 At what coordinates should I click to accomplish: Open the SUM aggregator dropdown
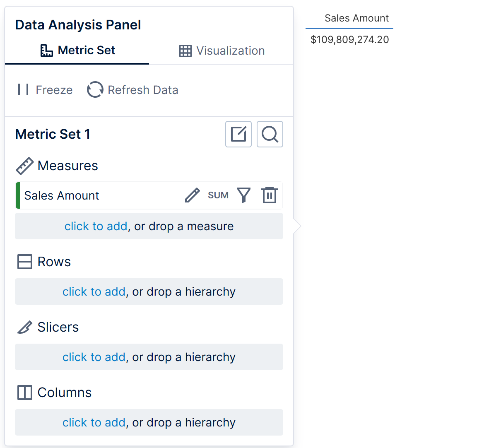[218, 195]
